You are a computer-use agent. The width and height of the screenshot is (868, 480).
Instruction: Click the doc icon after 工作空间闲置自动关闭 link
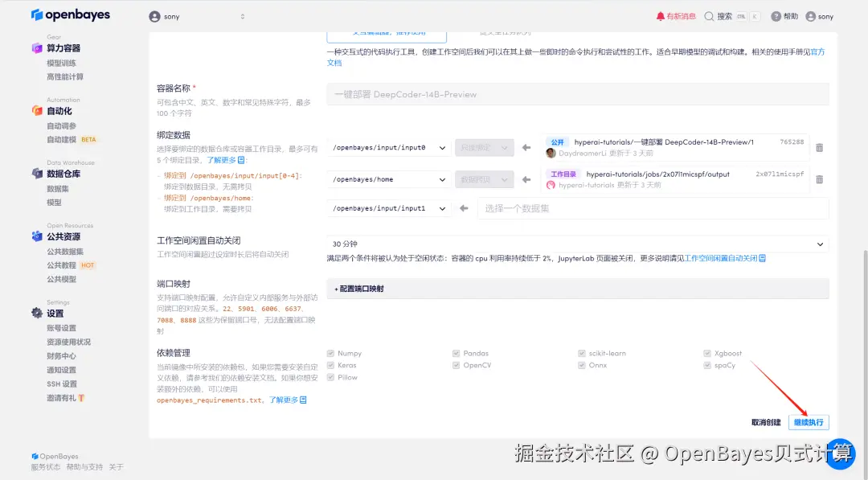coord(762,258)
